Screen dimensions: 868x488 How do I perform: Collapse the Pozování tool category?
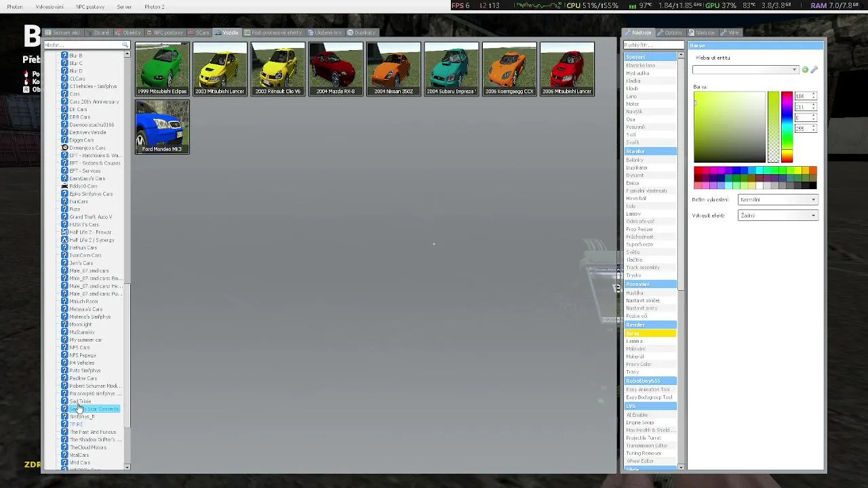pos(650,285)
